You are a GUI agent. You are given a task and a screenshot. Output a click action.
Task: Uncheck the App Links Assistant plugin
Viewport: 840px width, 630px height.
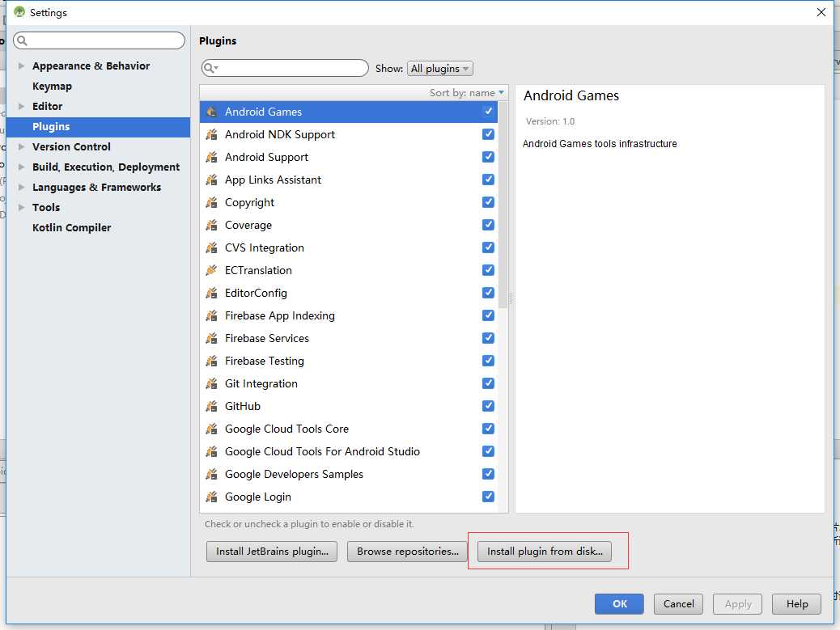(x=488, y=180)
